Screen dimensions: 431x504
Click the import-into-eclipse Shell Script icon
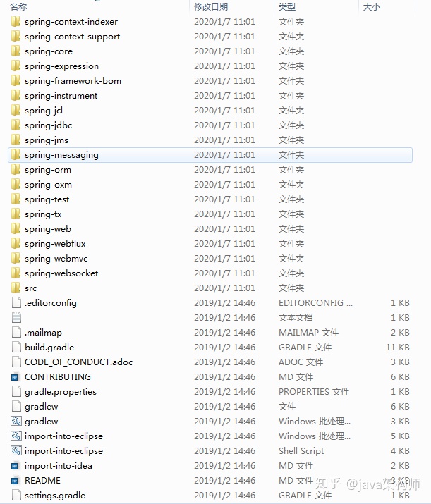coord(16,450)
